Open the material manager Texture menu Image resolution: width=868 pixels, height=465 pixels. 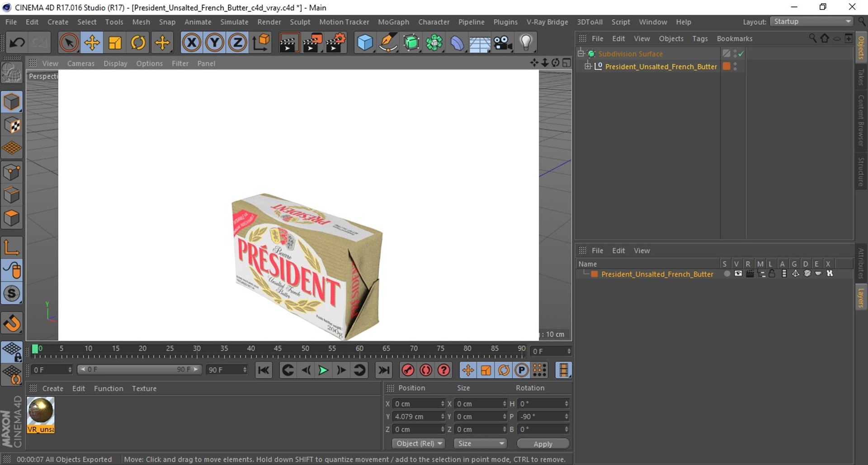pyautogui.click(x=144, y=389)
